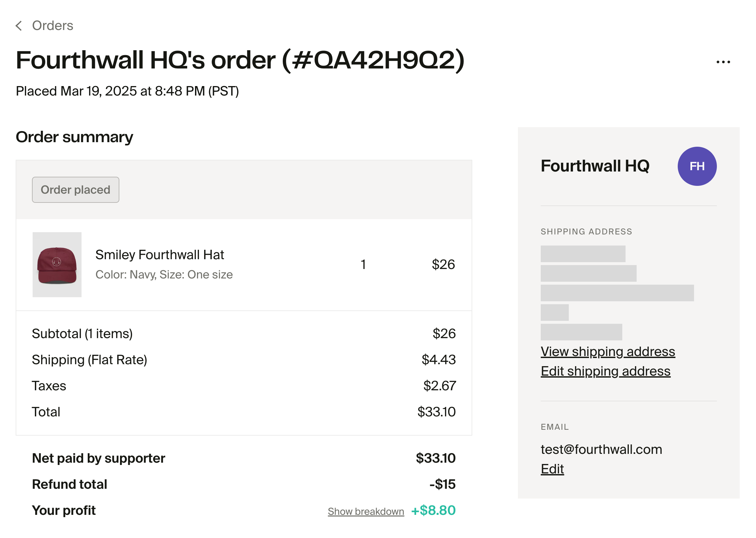Click the Shipping (Flat Rate) row label
The image size is (756, 538).
point(89,360)
